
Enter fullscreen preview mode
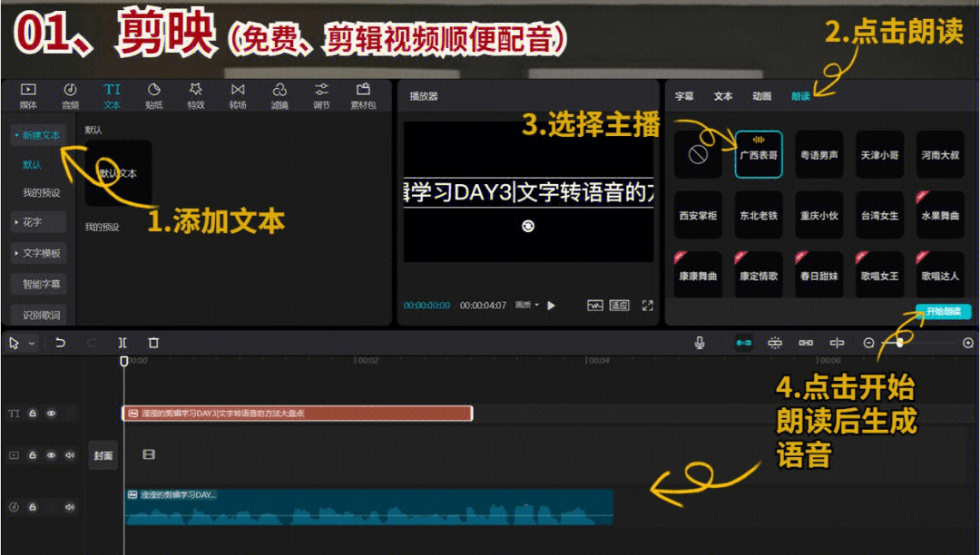coord(648,306)
